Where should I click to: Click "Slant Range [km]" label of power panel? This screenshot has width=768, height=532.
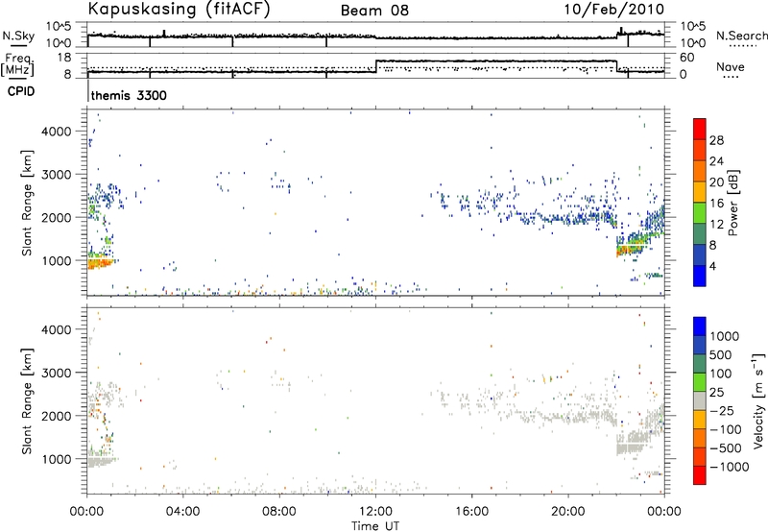click(x=27, y=203)
